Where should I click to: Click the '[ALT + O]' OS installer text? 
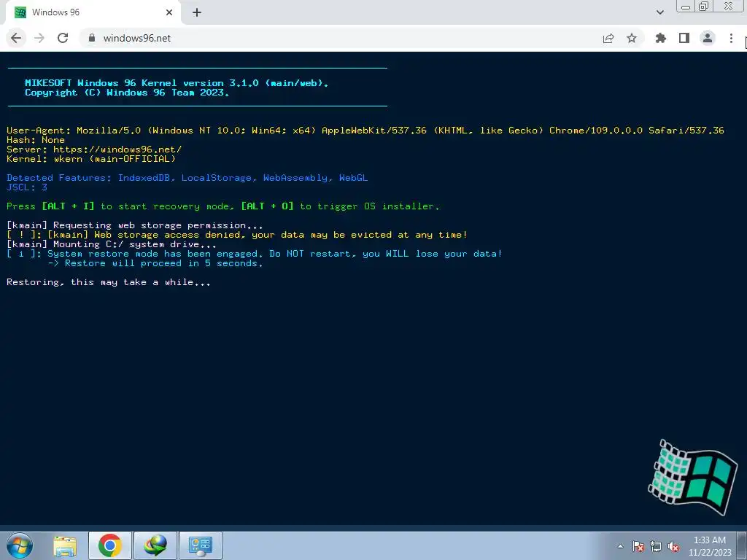coord(267,206)
